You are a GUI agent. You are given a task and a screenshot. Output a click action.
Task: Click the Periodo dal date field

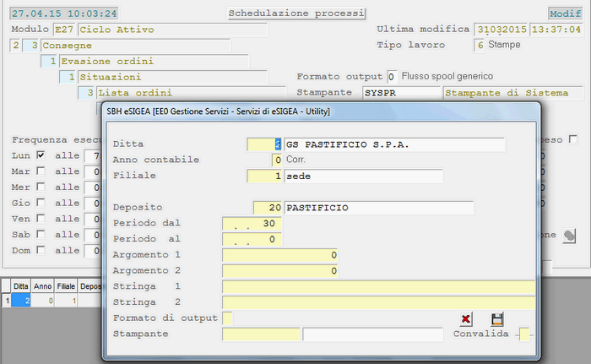252,223
